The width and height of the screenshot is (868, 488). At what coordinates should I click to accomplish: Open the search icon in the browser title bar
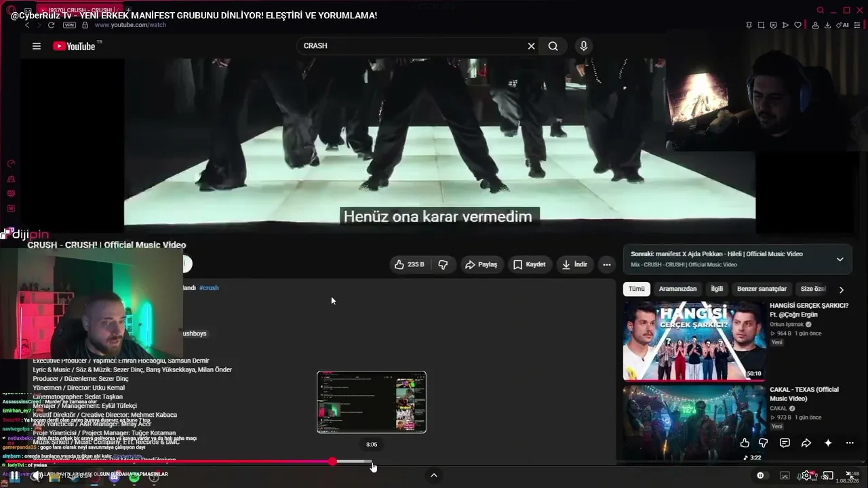click(821, 10)
